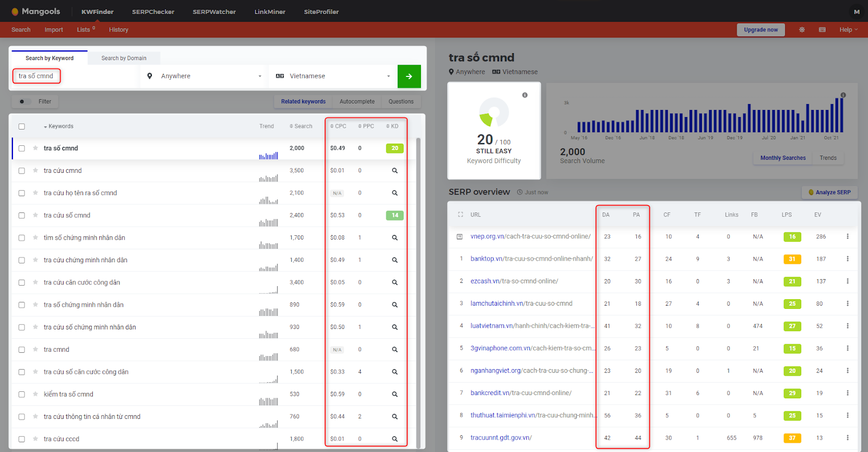Viewport: 868px width, 452px height.
Task: Open the lamchutaichinh.vn SERP link
Action: [521, 304]
